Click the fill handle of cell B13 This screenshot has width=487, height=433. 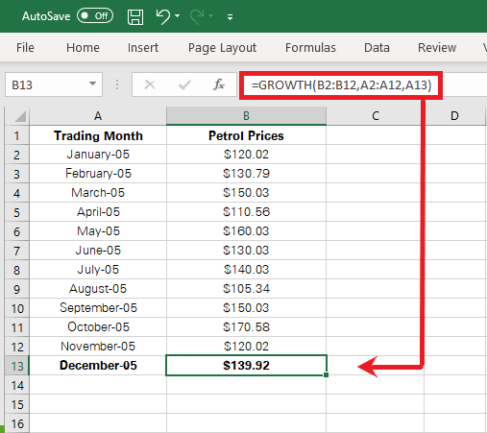pos(326,375)
